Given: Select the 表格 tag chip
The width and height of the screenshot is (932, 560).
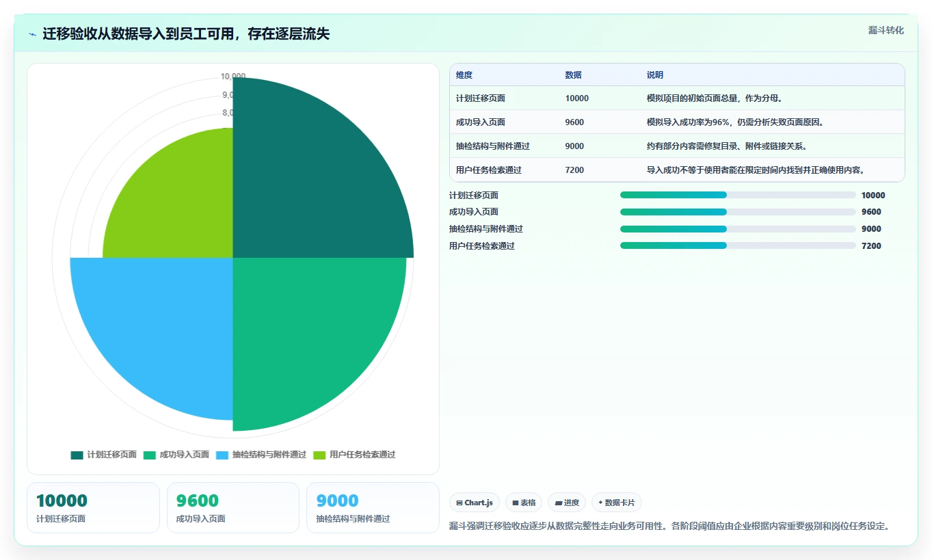Looking at the screenshot, I should (524, 503).
